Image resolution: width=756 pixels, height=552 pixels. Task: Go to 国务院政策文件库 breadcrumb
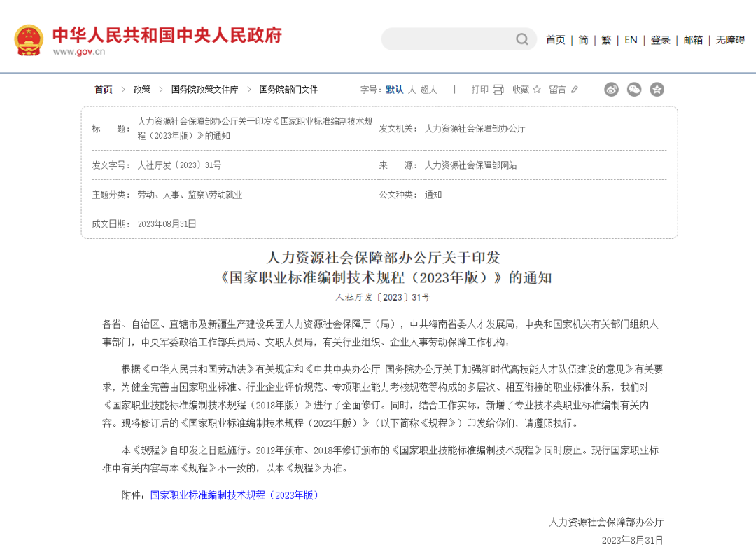click(205, 90)
